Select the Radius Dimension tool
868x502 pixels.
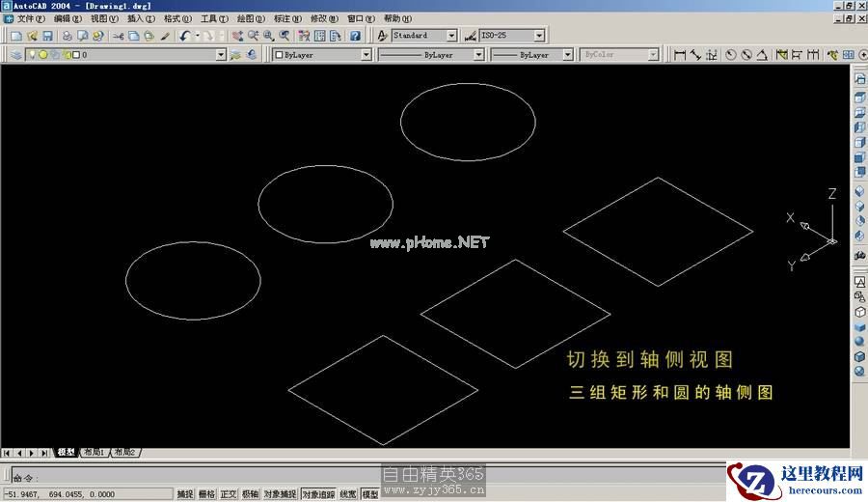pos(731,55)
